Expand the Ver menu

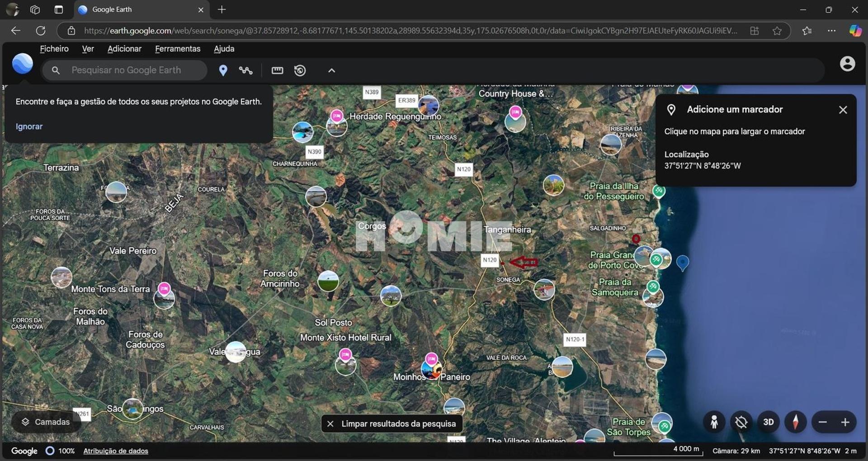[88, 49]
